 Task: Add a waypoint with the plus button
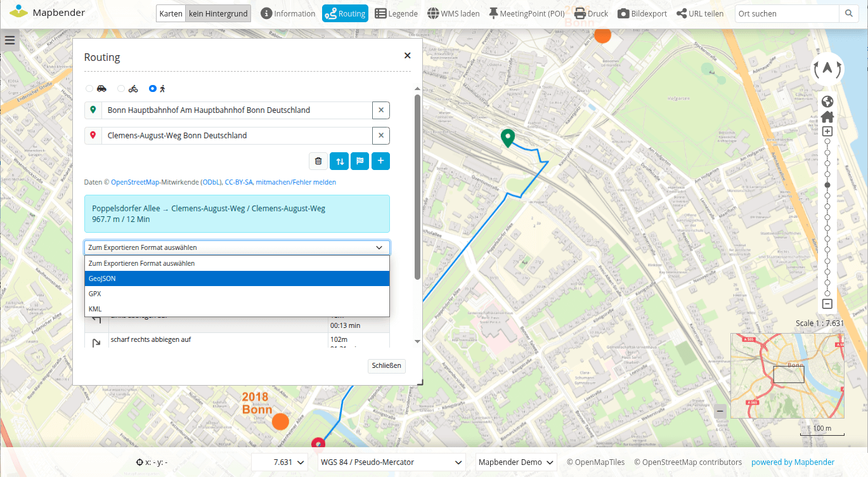pyautogui.click(x=380, y=161)
